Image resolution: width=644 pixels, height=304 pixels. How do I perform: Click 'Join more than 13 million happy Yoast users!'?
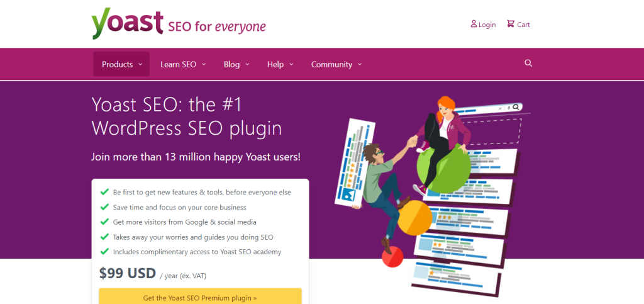coord(196,157)
